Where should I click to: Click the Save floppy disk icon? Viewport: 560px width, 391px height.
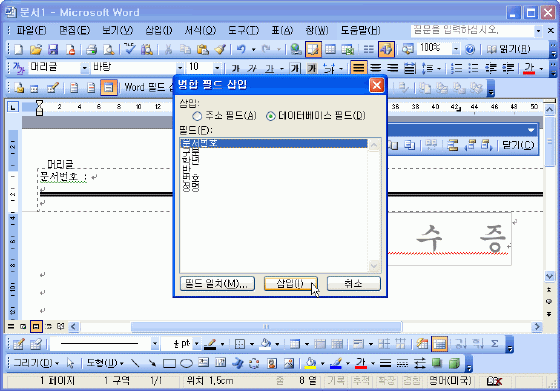coord(53,49)
